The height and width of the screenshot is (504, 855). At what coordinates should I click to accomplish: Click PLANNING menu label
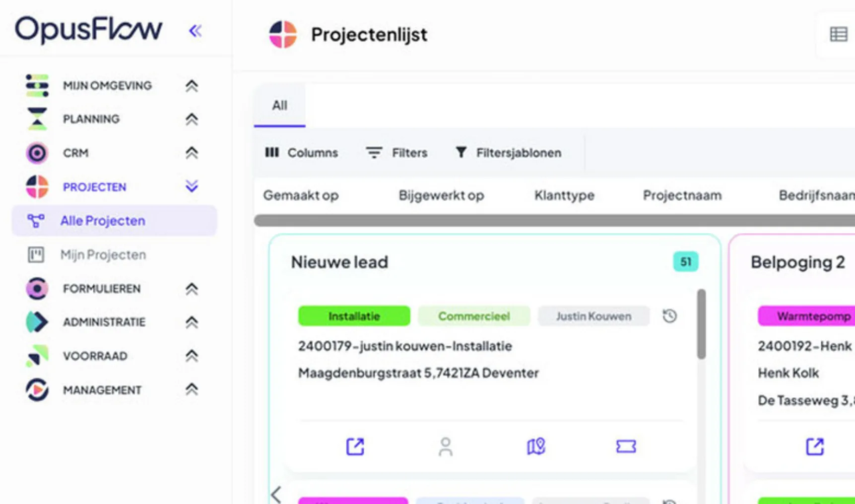pos(91,119)
